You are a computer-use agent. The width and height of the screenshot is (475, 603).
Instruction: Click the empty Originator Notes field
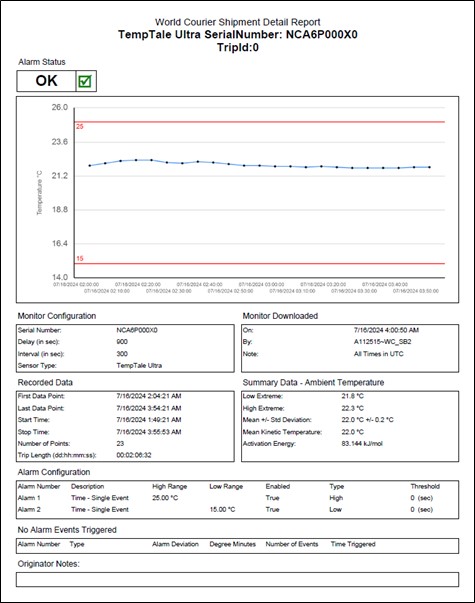point(237,580)
